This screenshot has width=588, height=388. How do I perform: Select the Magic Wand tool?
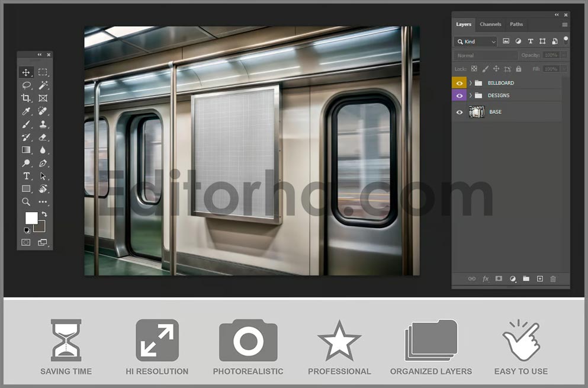tap(43, 85)
